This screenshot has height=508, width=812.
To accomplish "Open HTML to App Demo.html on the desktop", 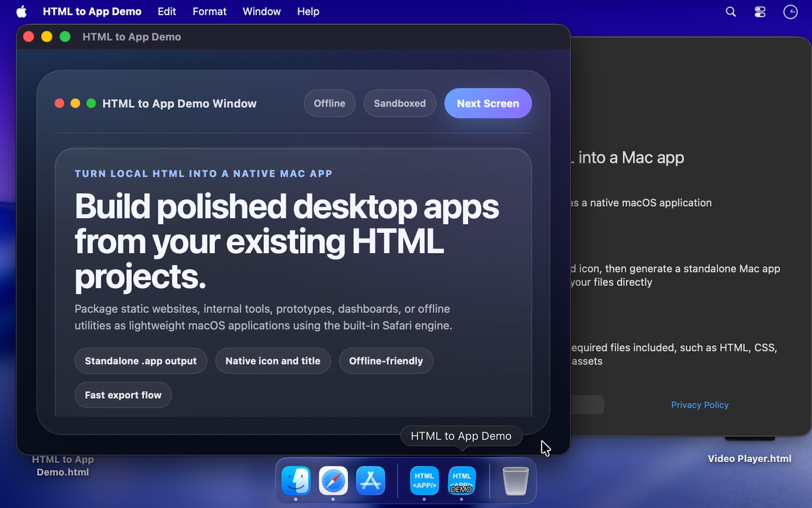I will [62, 465].
